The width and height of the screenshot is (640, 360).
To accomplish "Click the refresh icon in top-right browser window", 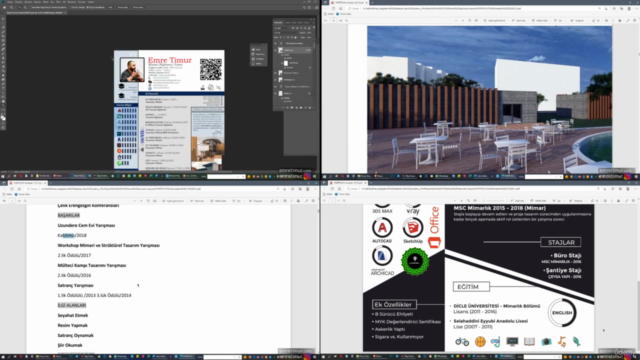I will point(334,8).
